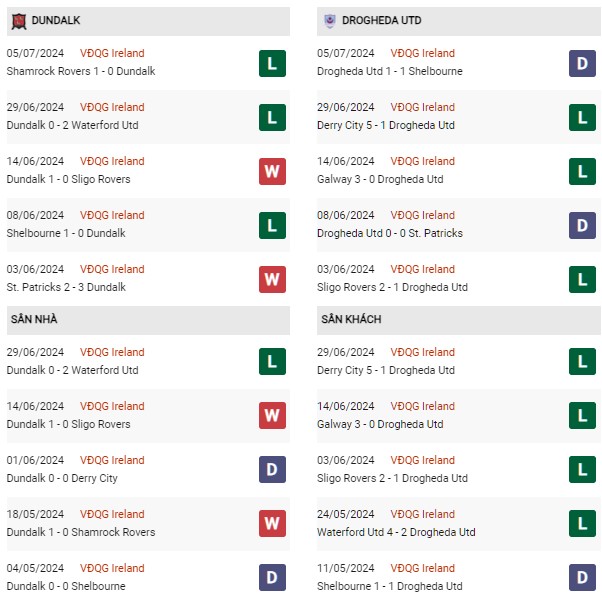Click the L badge for Derry City 5-1 on 29/06/2024 in top list

(583, 117)
